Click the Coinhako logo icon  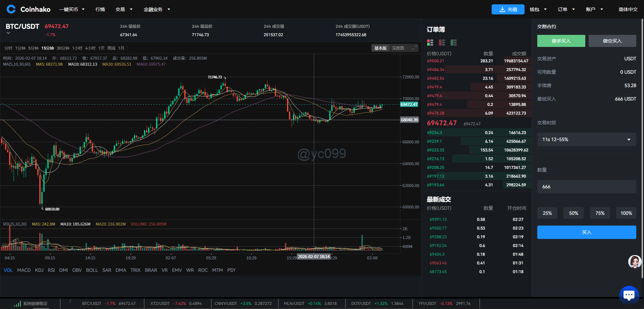tap(11, 9)
